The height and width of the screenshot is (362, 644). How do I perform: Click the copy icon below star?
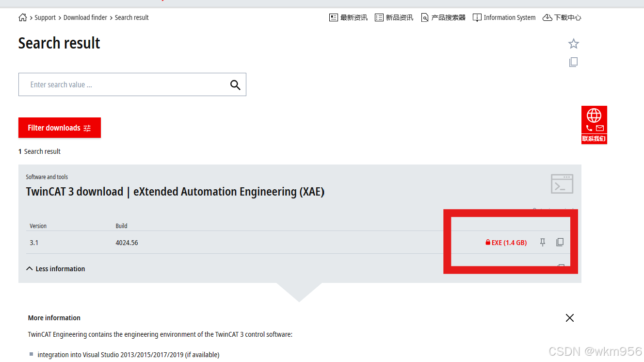point(574,62)
